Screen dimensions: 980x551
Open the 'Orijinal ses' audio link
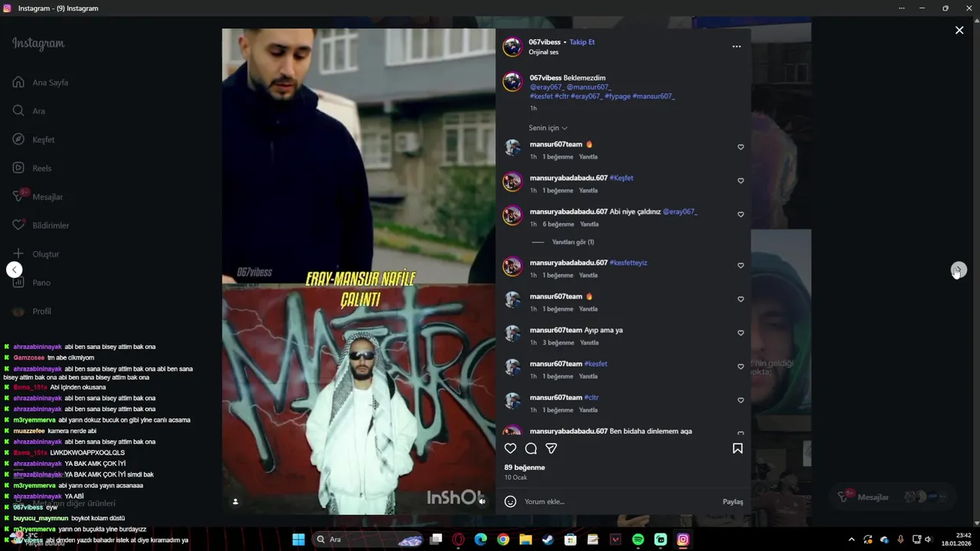coord(543,52)
